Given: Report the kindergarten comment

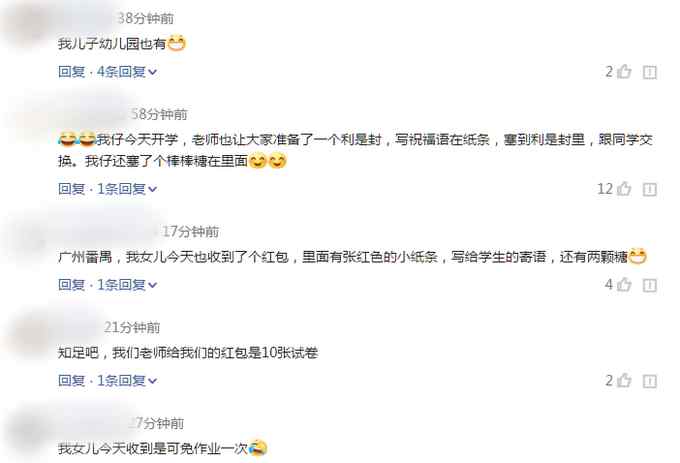Looking at the screenshot, I should click(649, 72).
